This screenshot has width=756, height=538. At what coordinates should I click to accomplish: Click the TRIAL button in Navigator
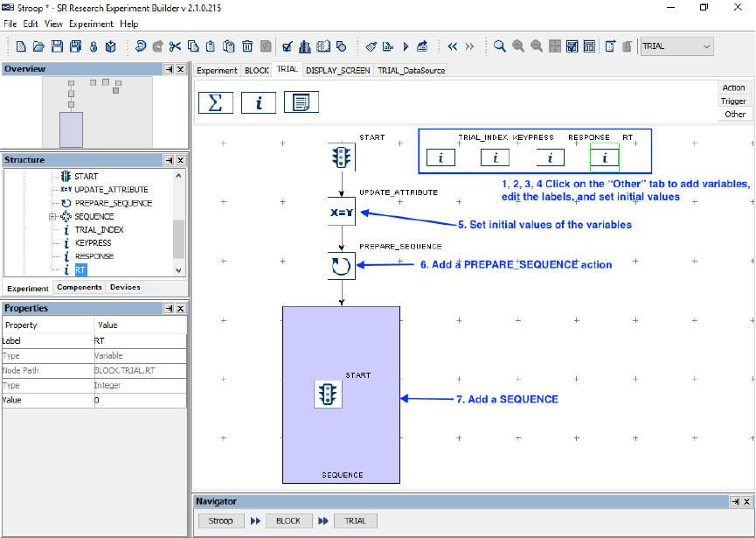click(356, 521)
